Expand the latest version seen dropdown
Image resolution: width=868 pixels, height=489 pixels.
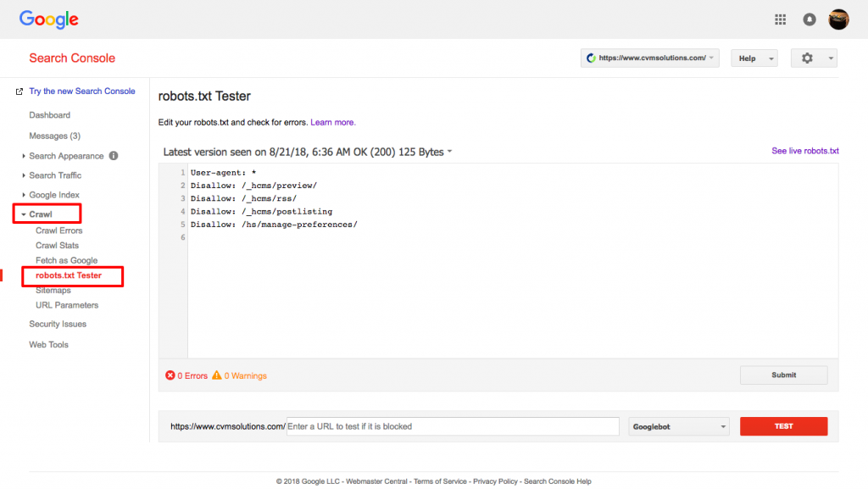[449, 153]
